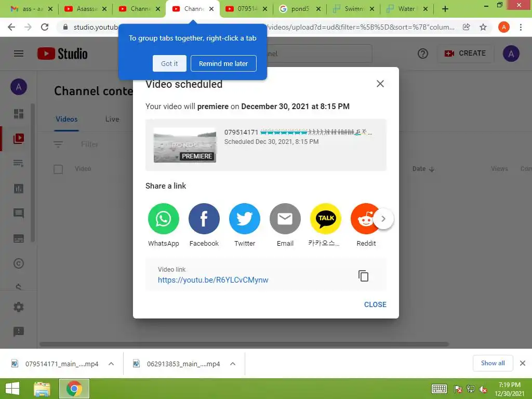Open the account avatar in Studio header
This screenshot has height=399, width=532.
pyautogui.click(x=511, y=54)
